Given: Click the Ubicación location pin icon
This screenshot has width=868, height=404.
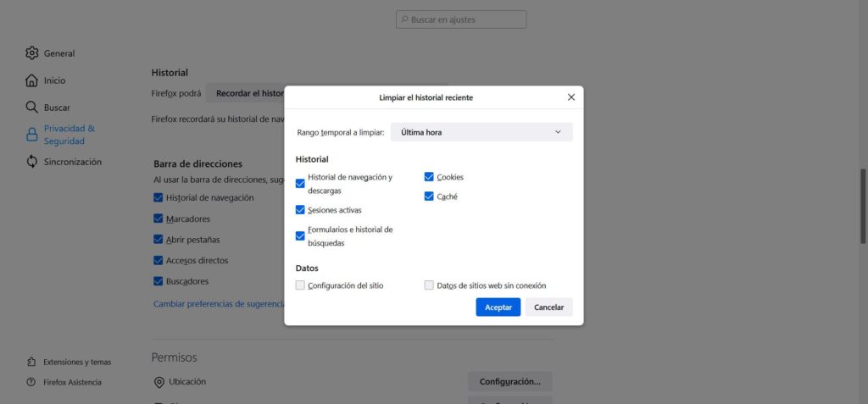Looking at the screenshot, I should tap(159, 382).
